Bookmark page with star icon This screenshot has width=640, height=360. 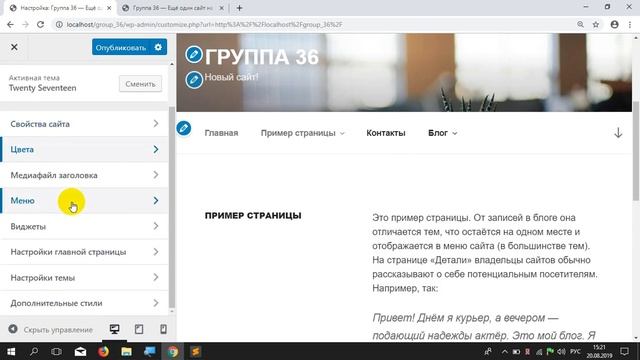(596, 24)
